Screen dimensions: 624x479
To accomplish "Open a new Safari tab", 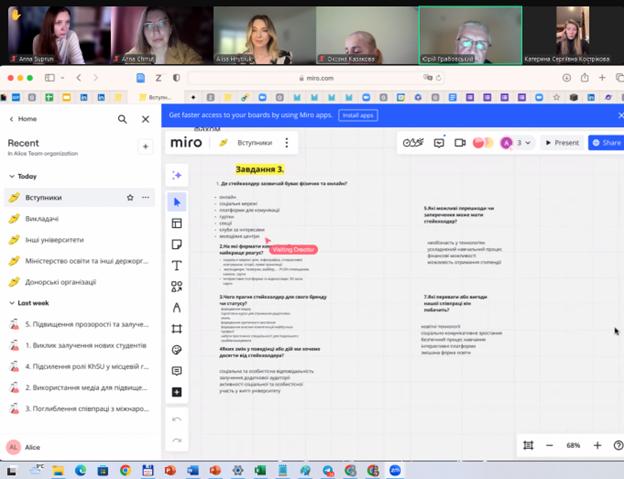I will click(x=602, y=78).
